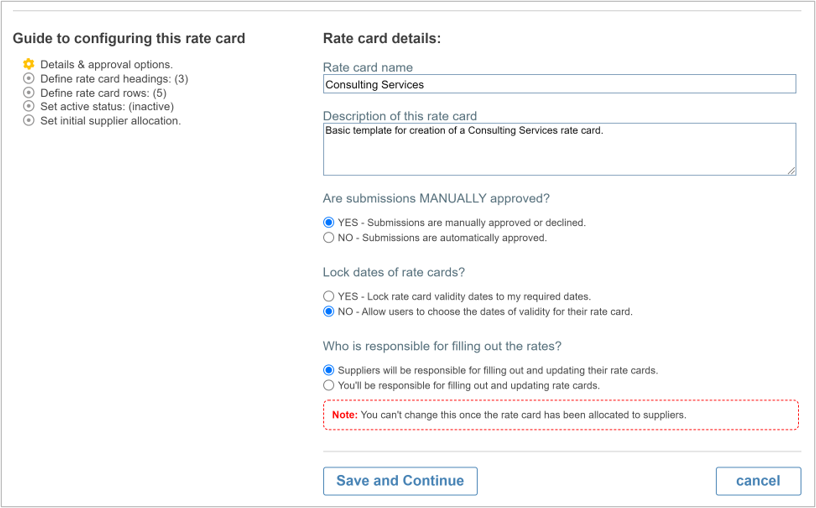Click the circle icon beside Set active status
This screenshot has height=508, width=816.
point(29,106)
